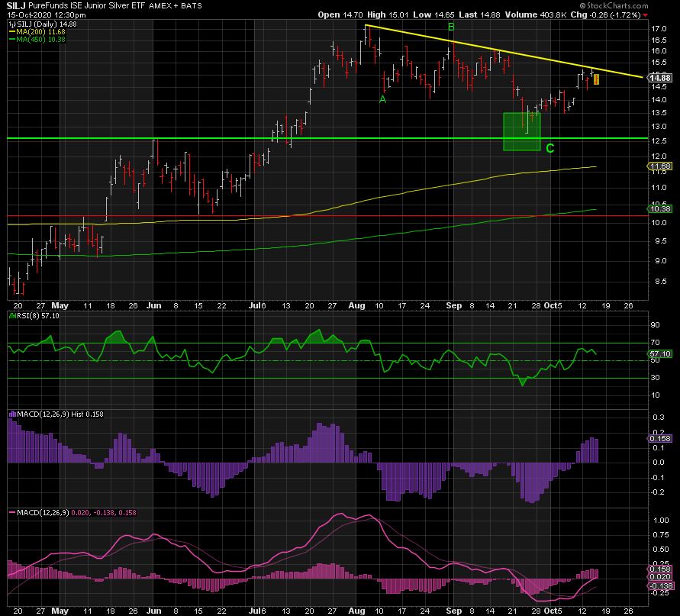
Task: Click the '0.020, -0.138, 0.158' MACD values
Action: [x=104, y=513]
